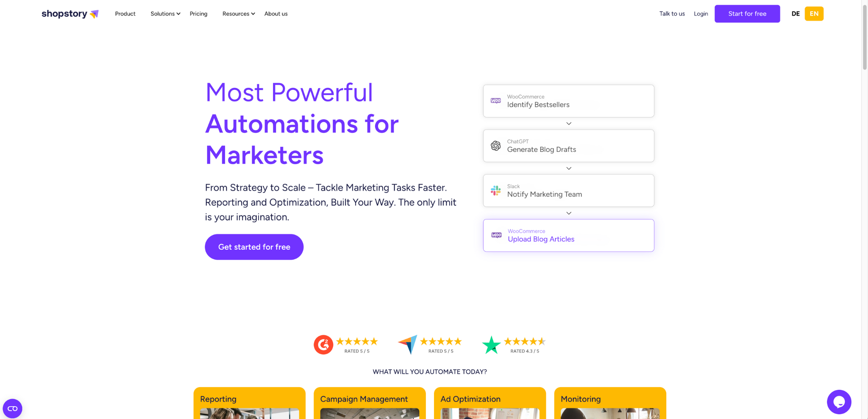
Task: Click the green Trustpilot star icon
Action: pyautogui.click(x=491, y=345)
